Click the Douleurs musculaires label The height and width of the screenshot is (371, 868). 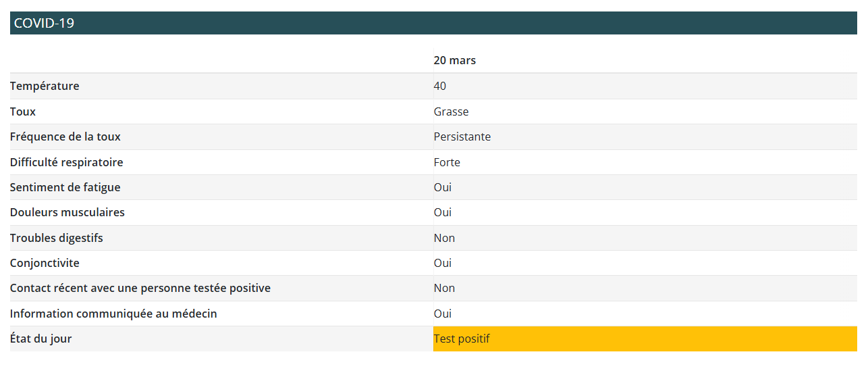(67, 212)
